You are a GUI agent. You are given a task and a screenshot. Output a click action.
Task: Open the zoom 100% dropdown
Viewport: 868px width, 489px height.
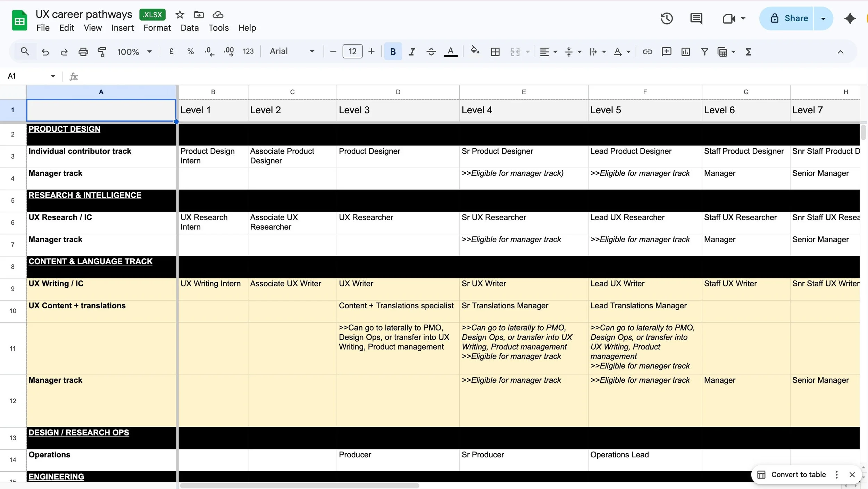134,52
